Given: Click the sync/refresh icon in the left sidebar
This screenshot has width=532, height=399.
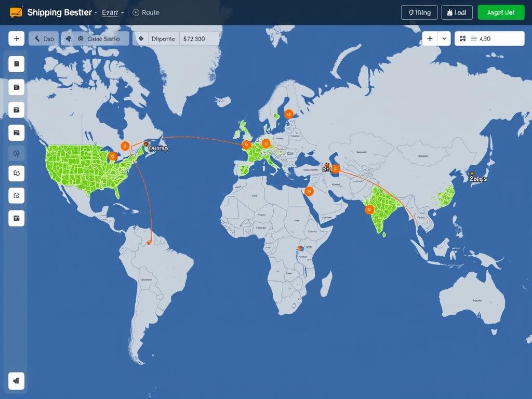Looking at the screenshot, I should [16, 195].
